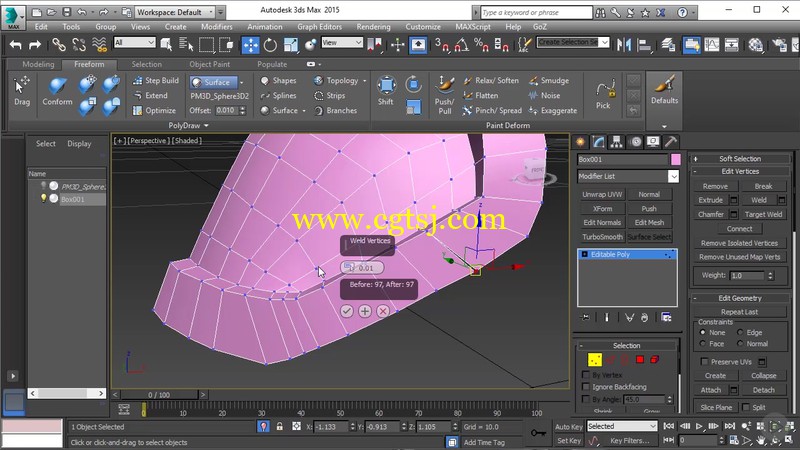800x450 pixels.
Task: Select the Normal constraint radio
Action: coord(740,343)
